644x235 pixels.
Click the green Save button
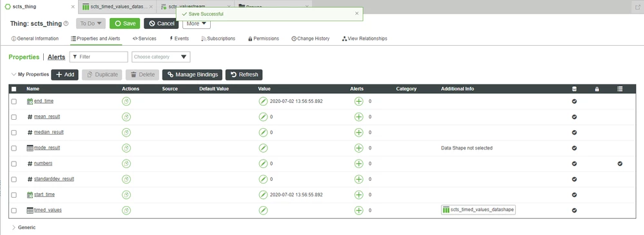(x=125, y=23)
